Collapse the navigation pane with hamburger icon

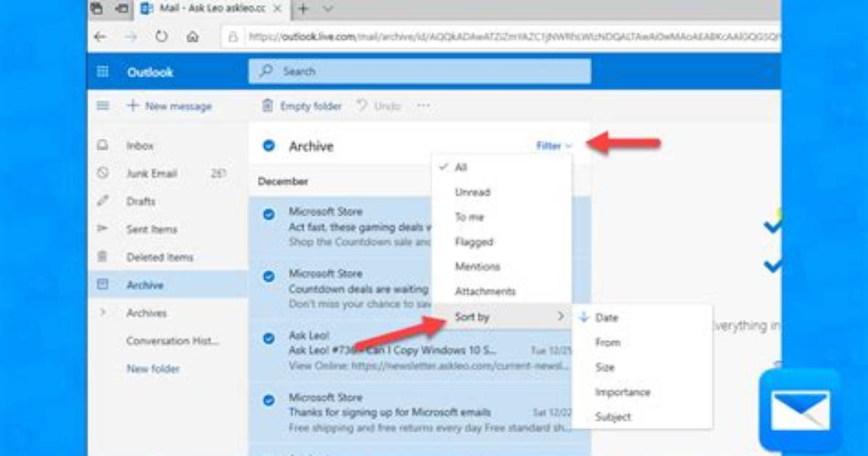click(103, 105)
